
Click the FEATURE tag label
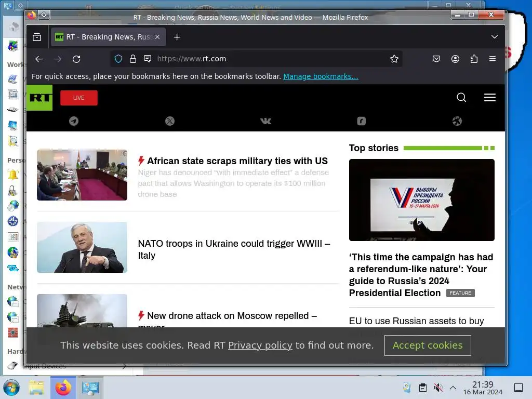coord(460,293)
